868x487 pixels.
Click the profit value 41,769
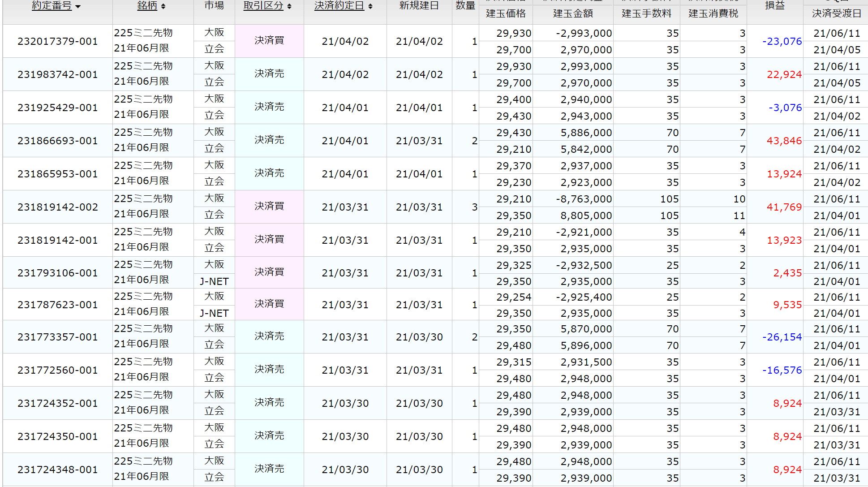click(784, 207)
